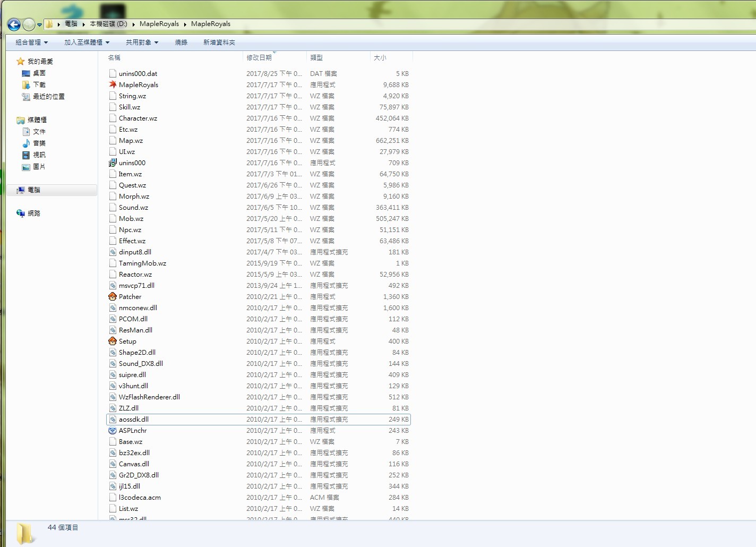Click the MapleRoyals maple leaf application icon
Viewport: 756px width, 547px height.
pos(113,84)
